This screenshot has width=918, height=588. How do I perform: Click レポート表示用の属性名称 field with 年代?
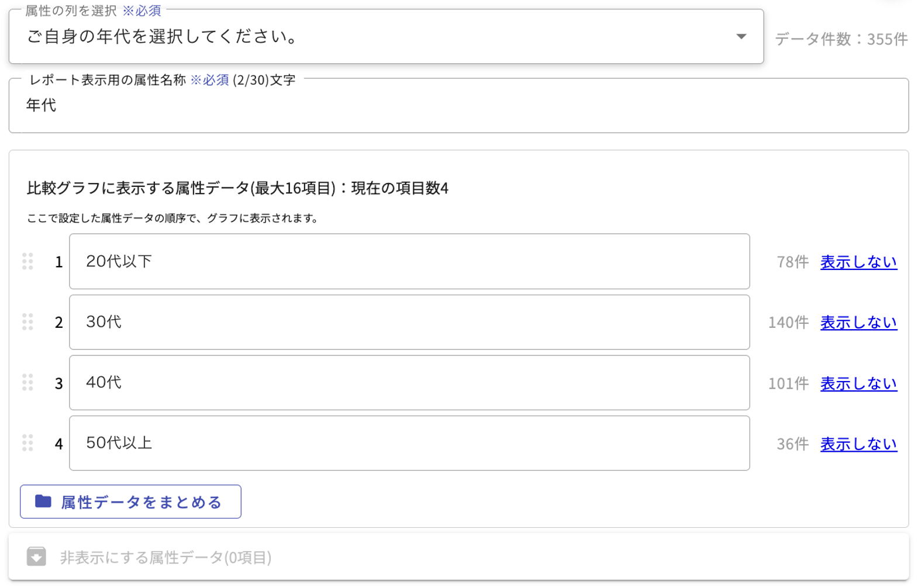458,106
